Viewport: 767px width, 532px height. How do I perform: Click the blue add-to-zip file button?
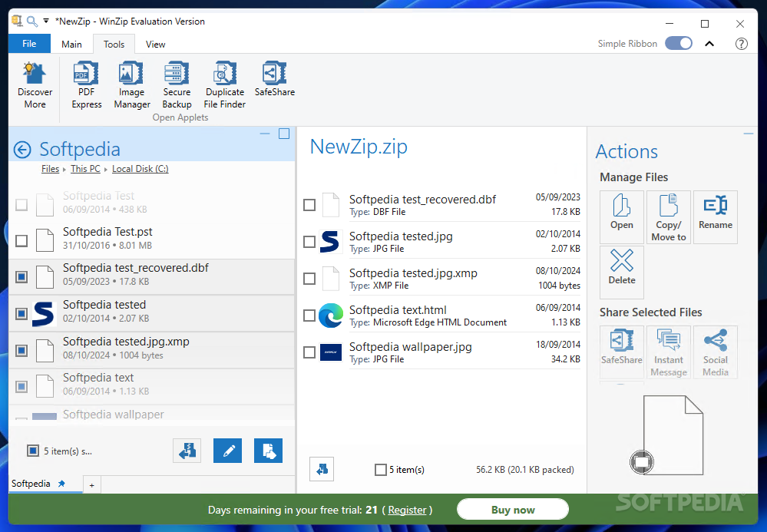[268, 451]
